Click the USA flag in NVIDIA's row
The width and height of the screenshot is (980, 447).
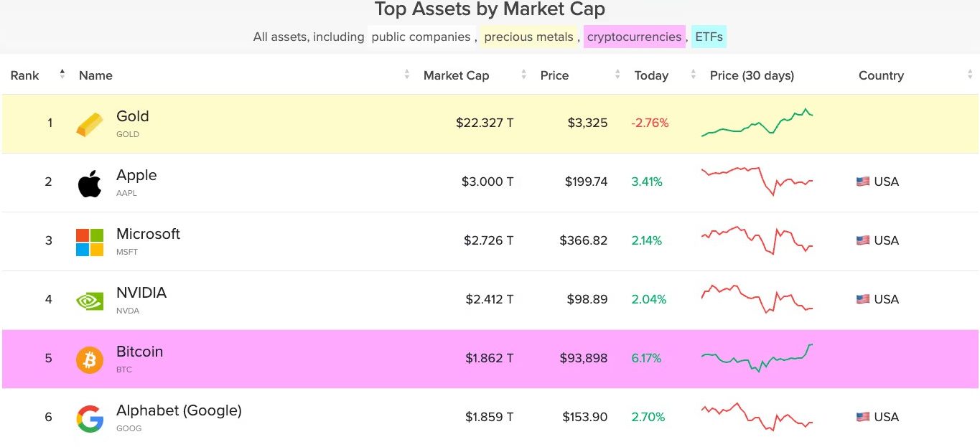click(x=862, y=299)
